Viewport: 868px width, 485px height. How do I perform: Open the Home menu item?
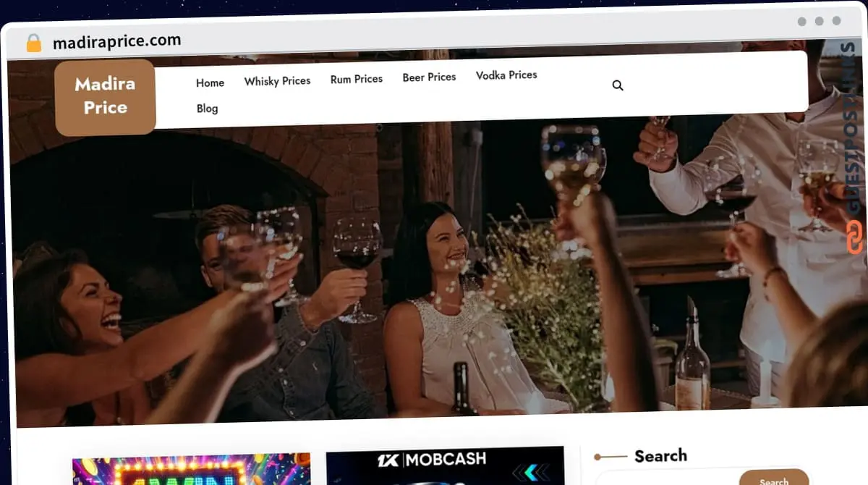(x=210, y=83)
